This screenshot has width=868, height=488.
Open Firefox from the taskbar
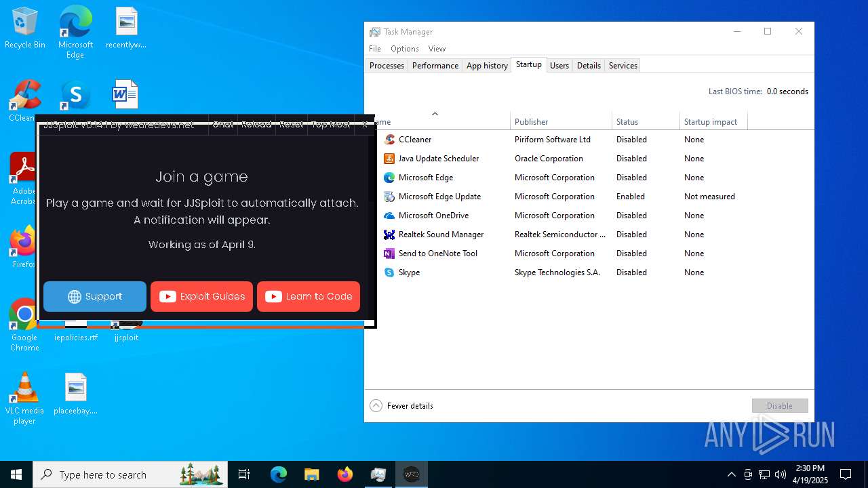point(344,474)
